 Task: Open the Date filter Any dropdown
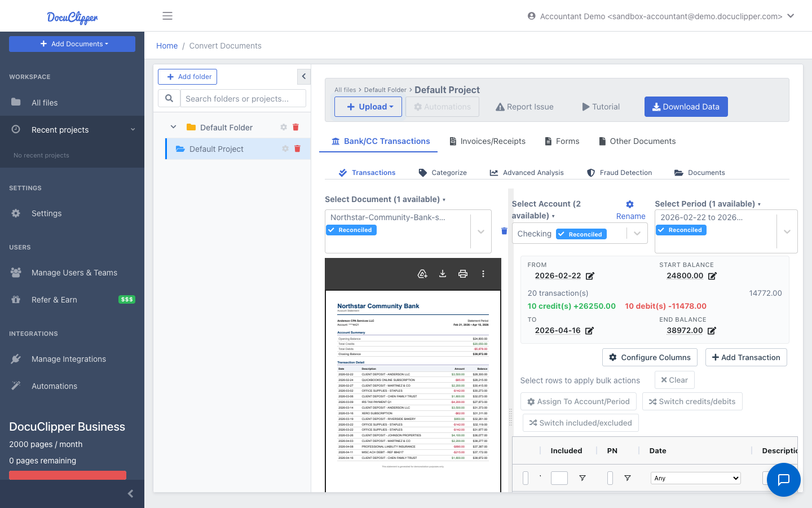pyautogui.click(x=695, y=478)
